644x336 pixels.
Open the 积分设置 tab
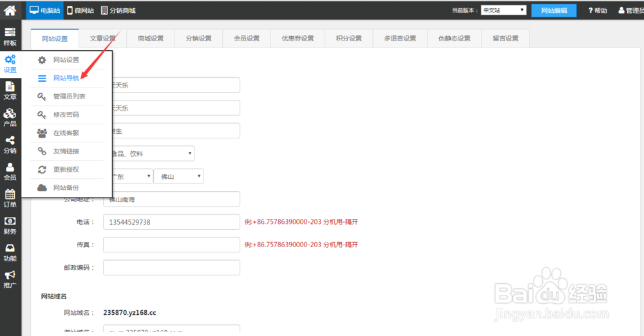coord(348,38)
